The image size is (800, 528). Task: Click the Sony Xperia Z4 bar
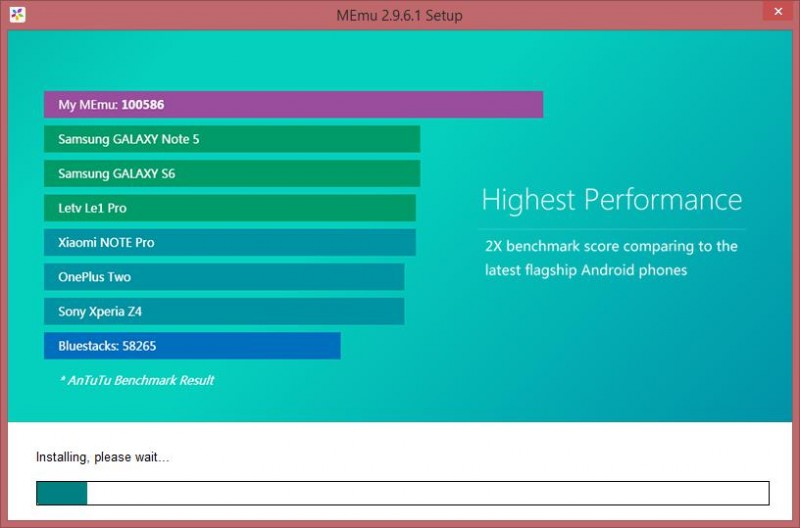tap(224, 311)
